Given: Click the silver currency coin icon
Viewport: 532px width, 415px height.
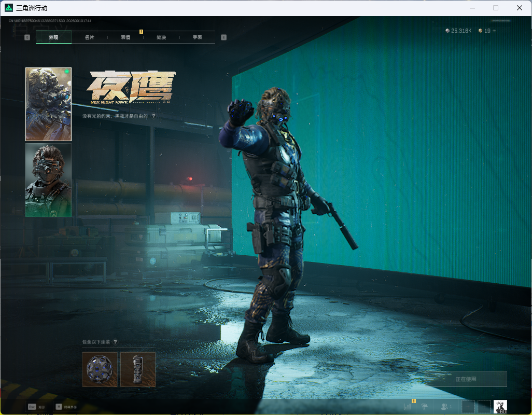Looking at the screenshot, I should pos(447,31).
